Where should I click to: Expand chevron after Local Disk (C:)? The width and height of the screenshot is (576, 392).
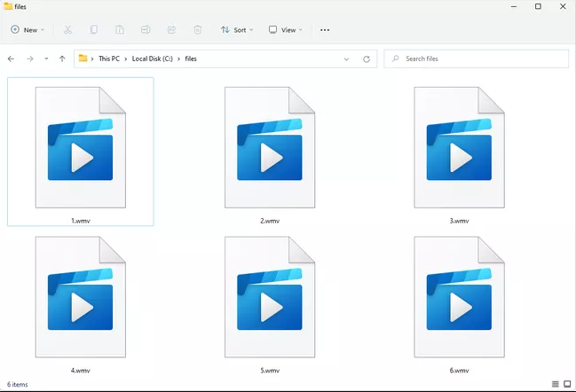[179, 59]
